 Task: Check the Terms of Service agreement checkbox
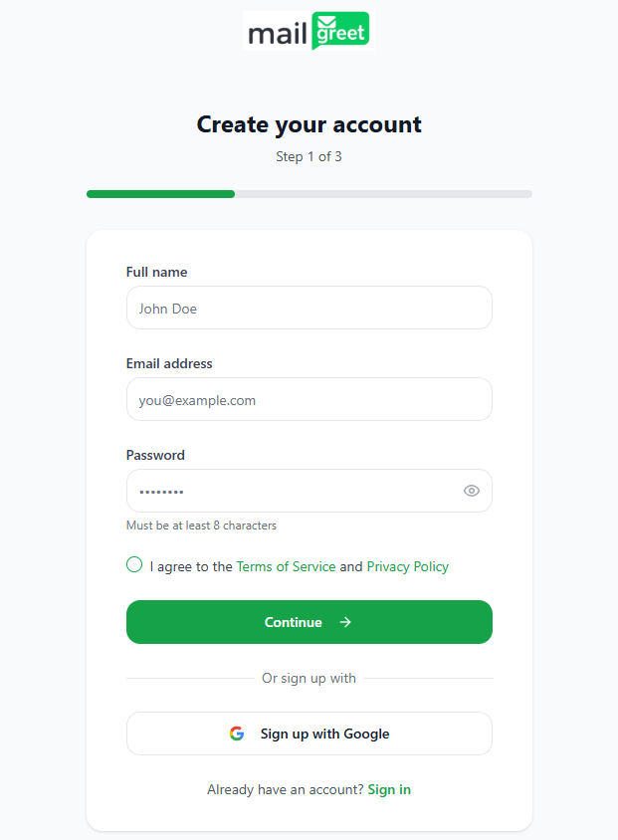pos(133,564)
